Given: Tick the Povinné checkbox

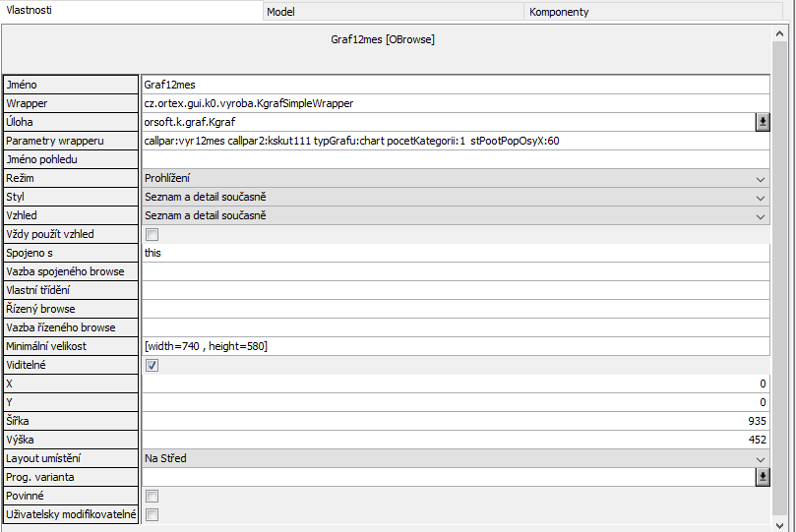Looking at the screenshot, I should pos(152,496).
